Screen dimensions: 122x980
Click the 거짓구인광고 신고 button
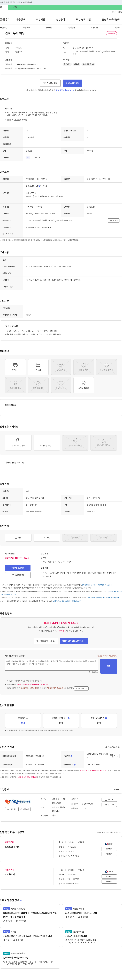pyautogui.click(x=113, y=747)
